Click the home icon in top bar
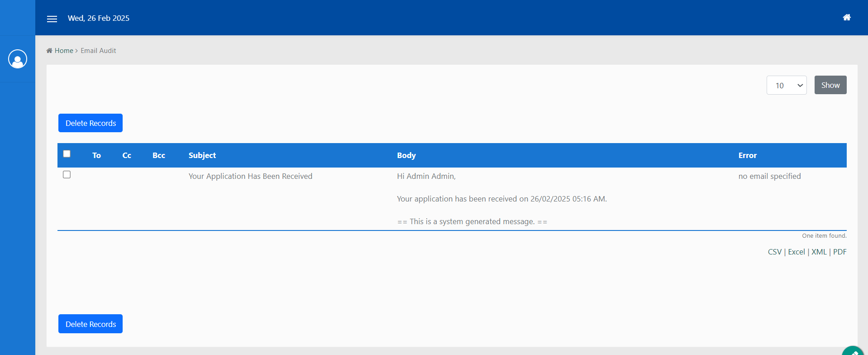Viewport: 868px width, 355px height. pyautogui.click(x=846, y=17)
